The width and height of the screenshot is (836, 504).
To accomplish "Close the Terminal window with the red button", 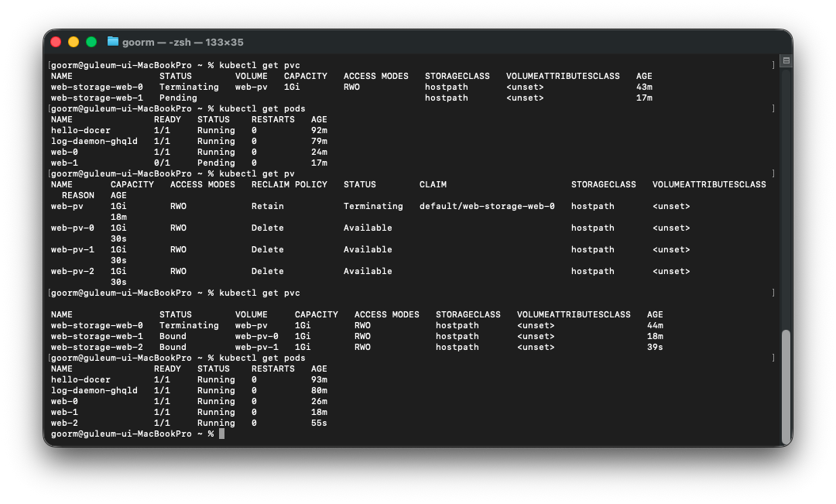I will pos(56,42).
